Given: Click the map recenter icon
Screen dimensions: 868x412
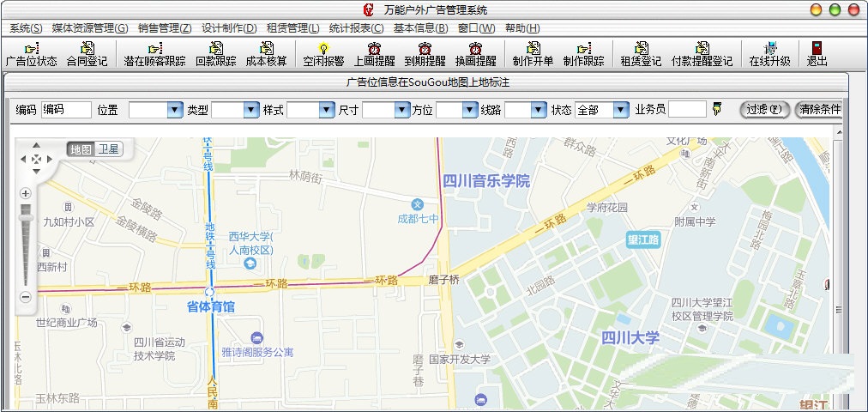Looking at the screenshot, I should point(36,159).
